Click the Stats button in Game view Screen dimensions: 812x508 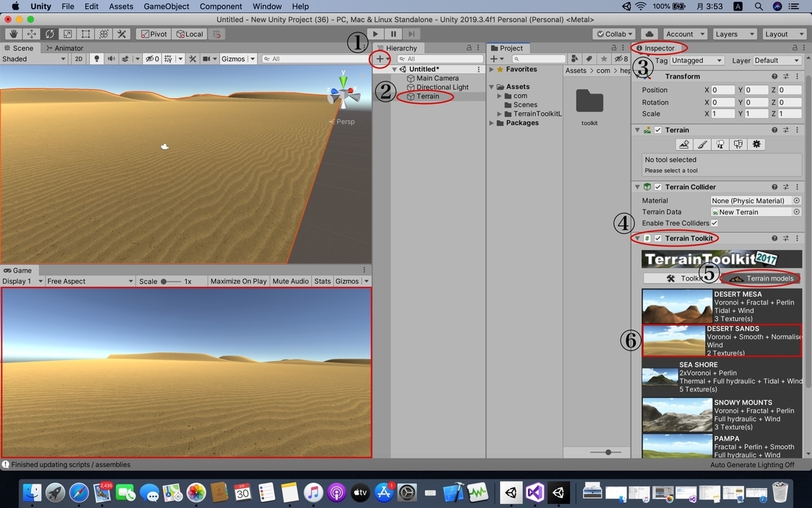pos(323,281)
